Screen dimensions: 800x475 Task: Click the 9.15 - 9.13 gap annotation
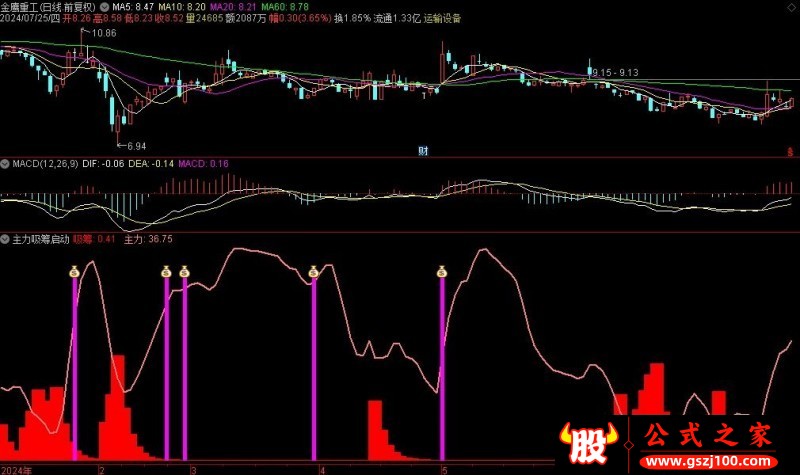tap(615, 73)
